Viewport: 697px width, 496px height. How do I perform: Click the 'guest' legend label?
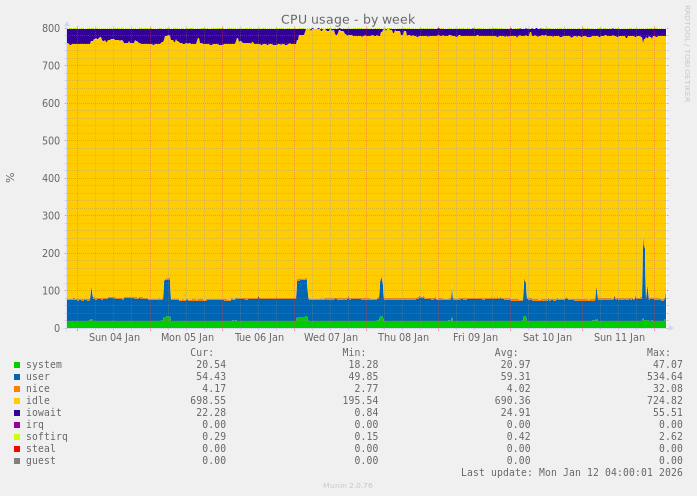[x=40, y=461]
